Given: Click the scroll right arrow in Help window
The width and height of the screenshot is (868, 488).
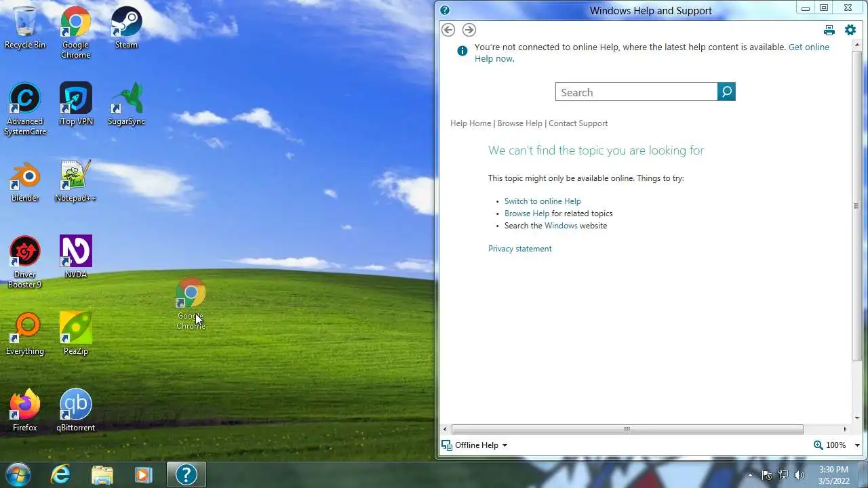Looking at the screenshot, I should pos(845,429).
